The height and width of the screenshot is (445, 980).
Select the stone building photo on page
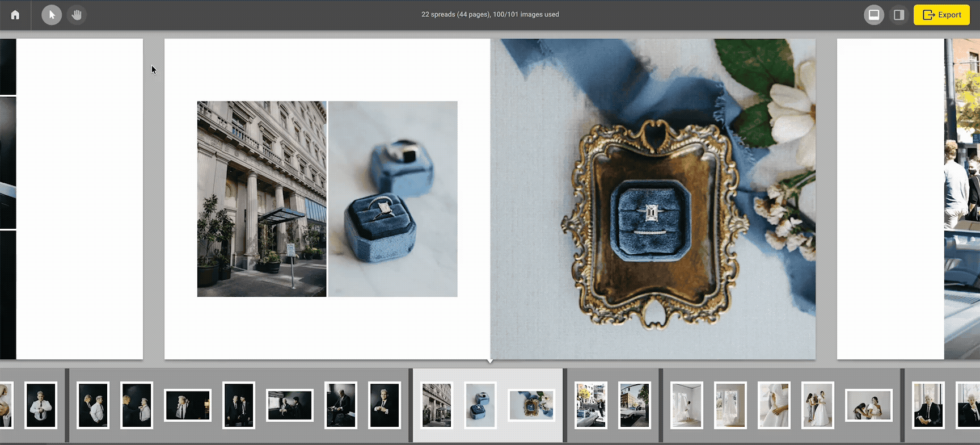261,199
